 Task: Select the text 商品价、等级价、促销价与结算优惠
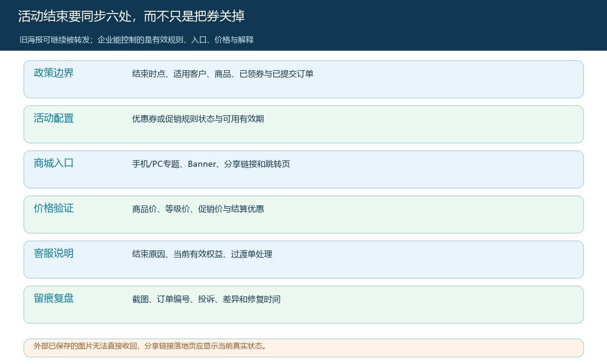198,209
